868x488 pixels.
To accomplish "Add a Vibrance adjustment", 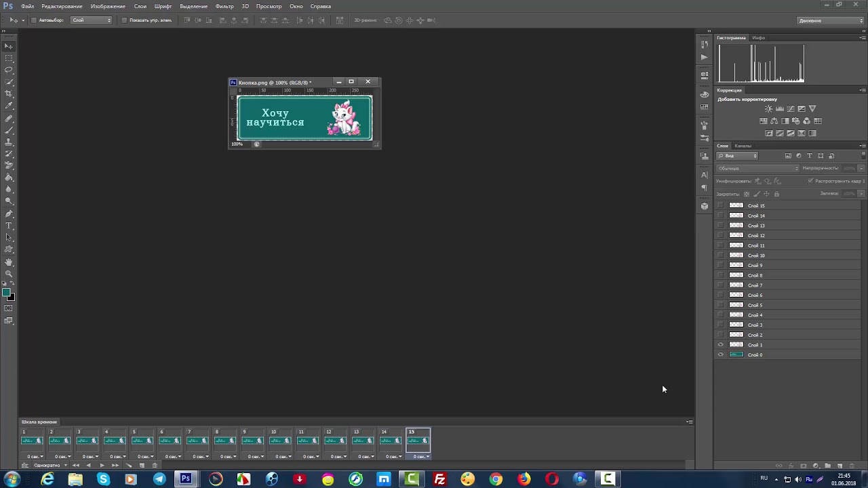I will click(x=812, y=108).
